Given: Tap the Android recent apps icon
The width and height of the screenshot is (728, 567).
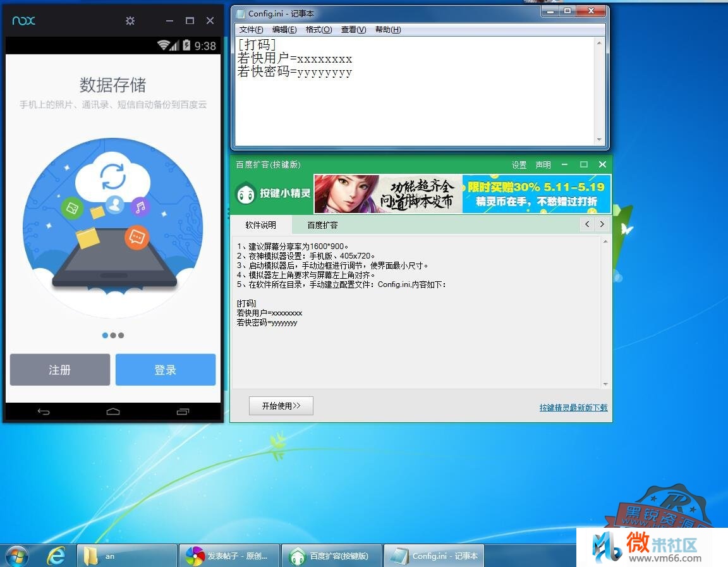Looking at the screenshot, I should 183,412.
